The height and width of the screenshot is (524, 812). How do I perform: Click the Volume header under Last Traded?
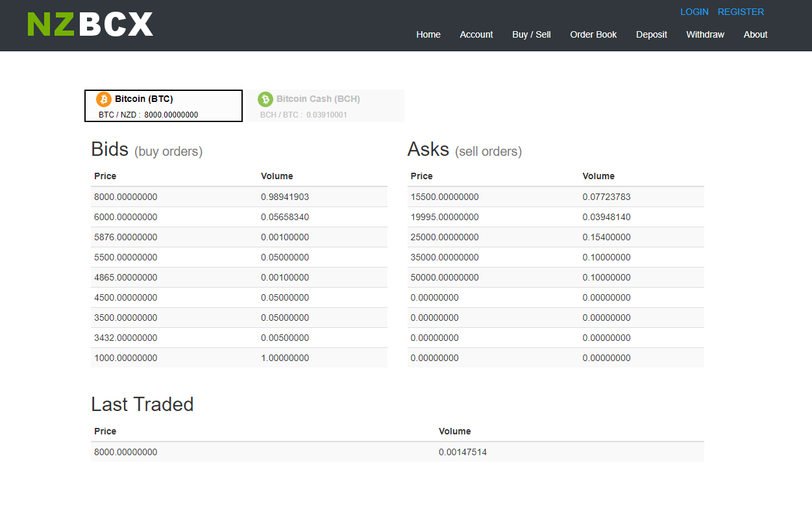[455, 431]
